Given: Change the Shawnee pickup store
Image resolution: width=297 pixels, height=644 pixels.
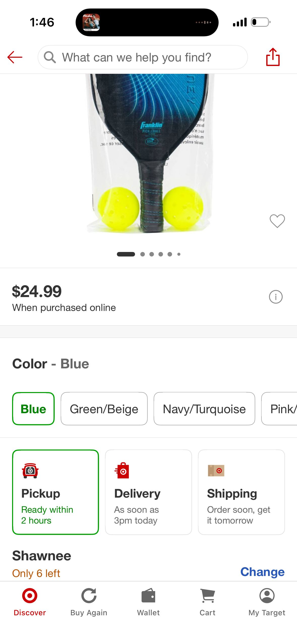Looking at the screenshot, I should pos(262,572).
